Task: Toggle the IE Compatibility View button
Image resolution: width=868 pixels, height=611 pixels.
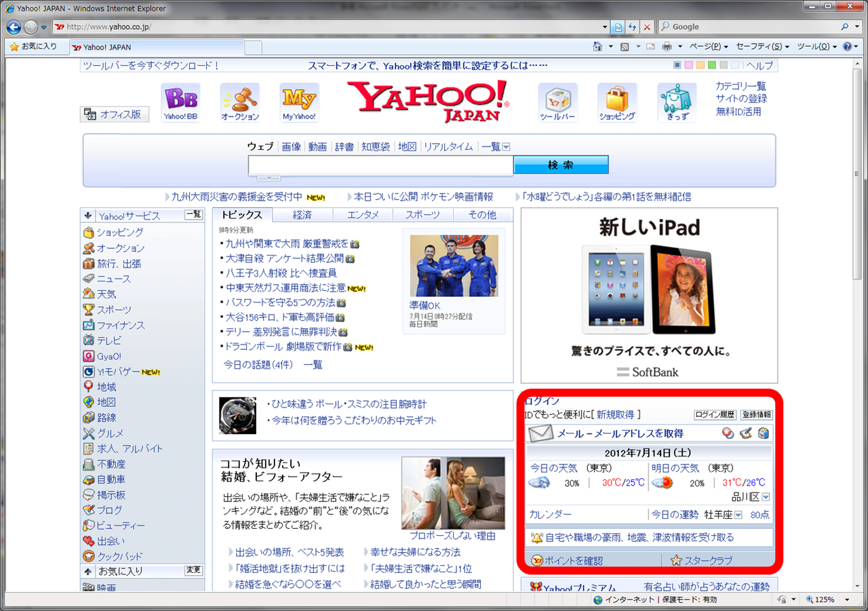Action: (618, 27)
